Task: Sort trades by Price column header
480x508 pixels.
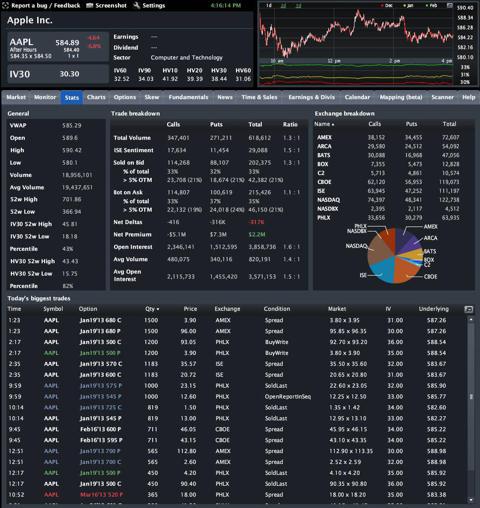Action: [x=190, y=309]
